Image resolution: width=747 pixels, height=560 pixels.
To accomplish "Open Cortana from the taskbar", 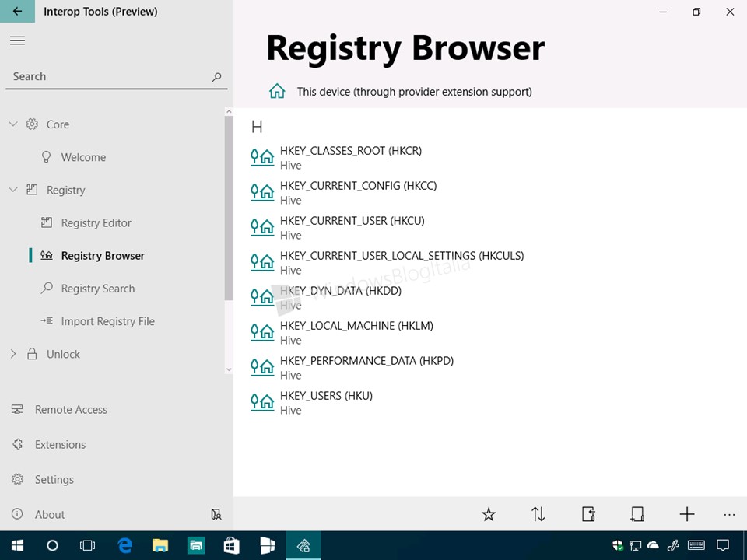I will point(52,545).
